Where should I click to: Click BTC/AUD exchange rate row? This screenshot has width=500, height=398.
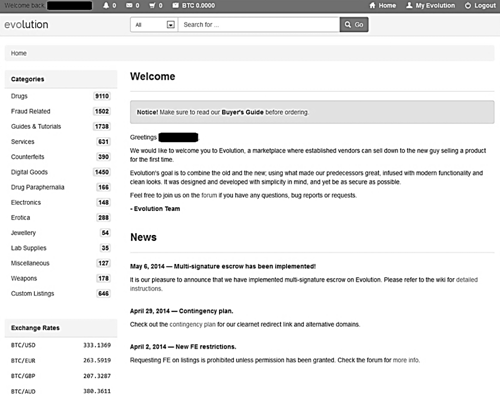pyautogui.click(x=61, y=391)
